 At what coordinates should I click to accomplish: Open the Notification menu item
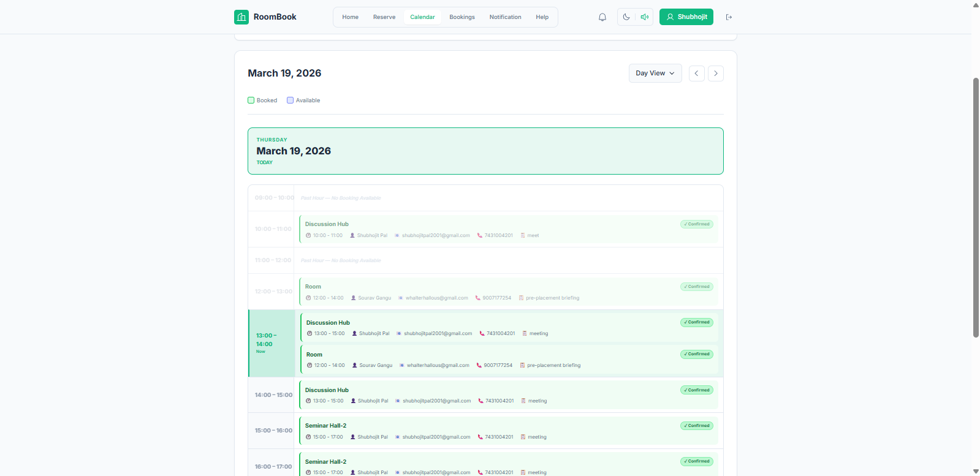click(x=505, y=17)
